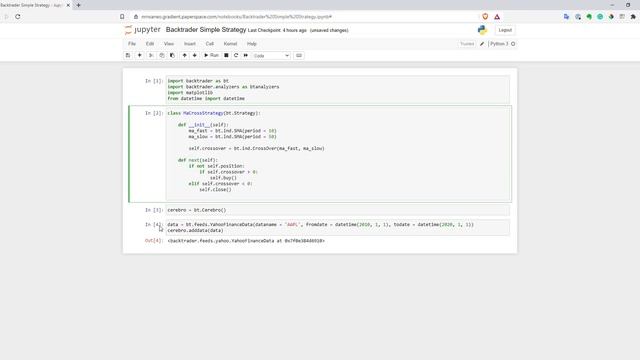Image resolution: width=640 pixels, height=360 pixels.
Task: Click the self.close() line
Action: coord(215,190)
